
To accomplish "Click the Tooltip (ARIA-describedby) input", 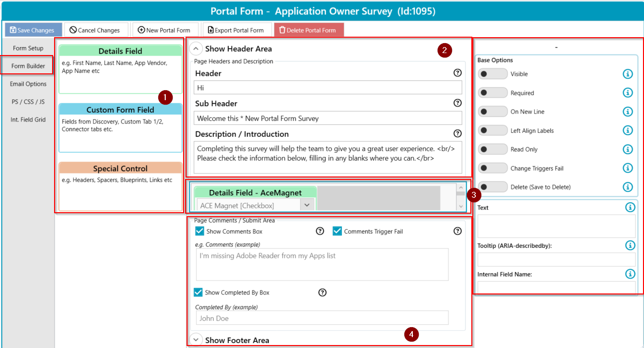I will (x=556, y=259).
